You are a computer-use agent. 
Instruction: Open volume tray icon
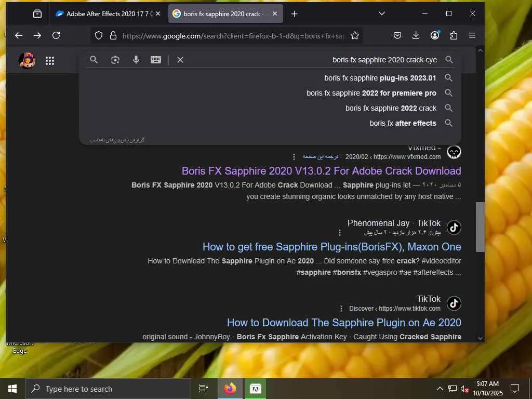[x=464, y=389]
